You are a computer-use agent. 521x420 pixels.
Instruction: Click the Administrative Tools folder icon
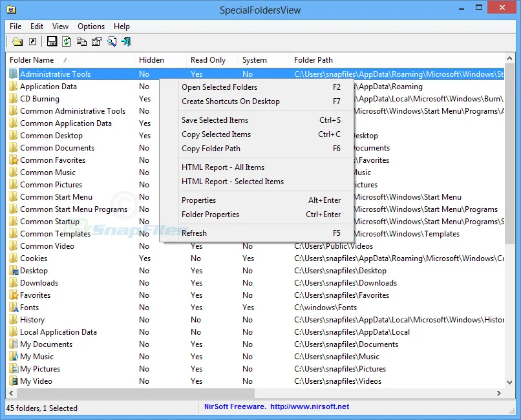click(14, 74)
